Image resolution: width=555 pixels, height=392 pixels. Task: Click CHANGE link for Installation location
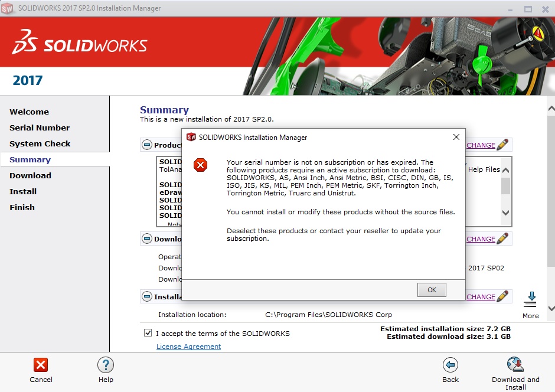coord(481,297)
